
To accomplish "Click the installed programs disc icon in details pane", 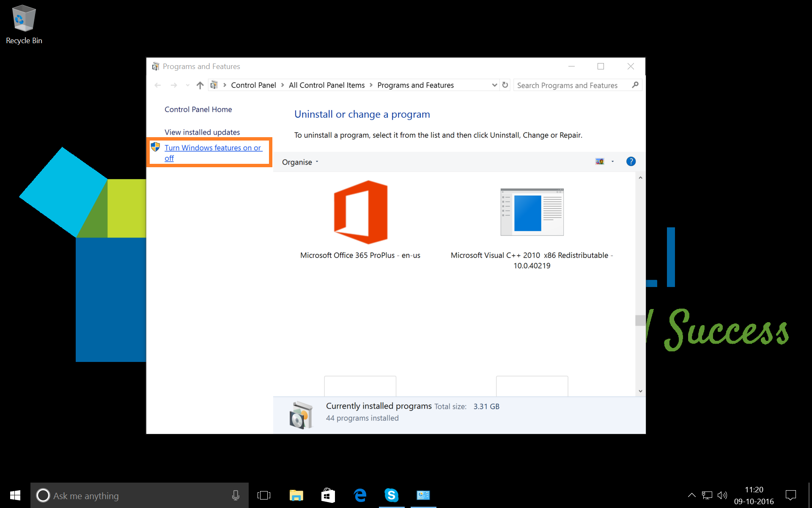I will (x=301, y=415).
